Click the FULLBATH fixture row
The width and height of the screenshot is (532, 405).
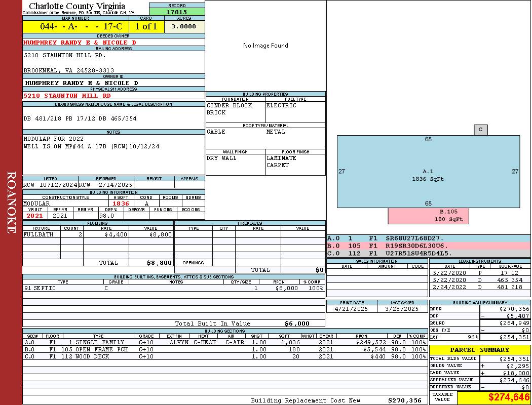98,234
